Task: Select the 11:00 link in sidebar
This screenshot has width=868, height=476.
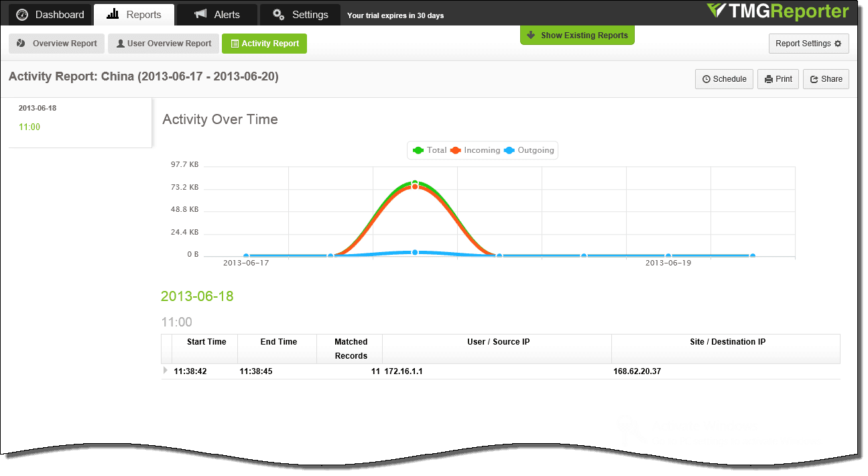Action: 29,127
